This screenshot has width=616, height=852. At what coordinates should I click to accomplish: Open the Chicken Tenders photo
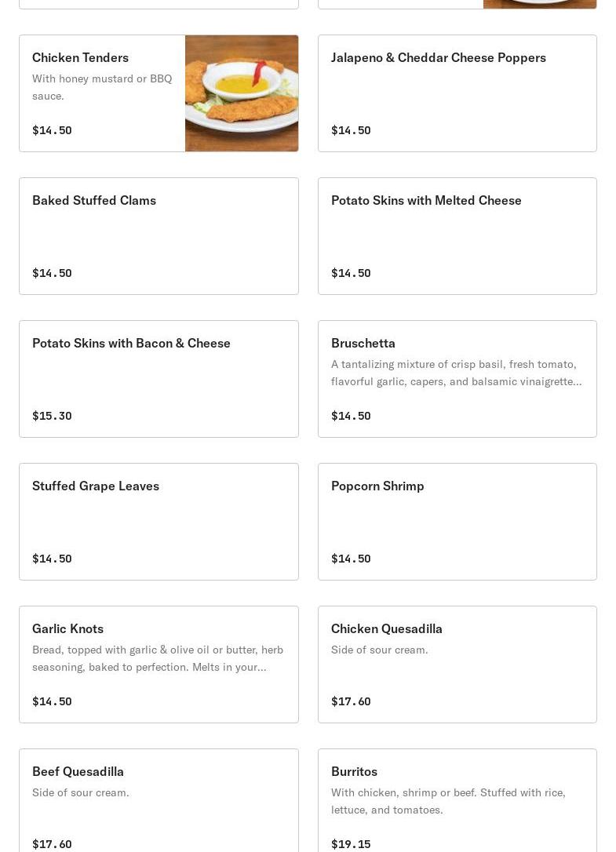[242, 93]
